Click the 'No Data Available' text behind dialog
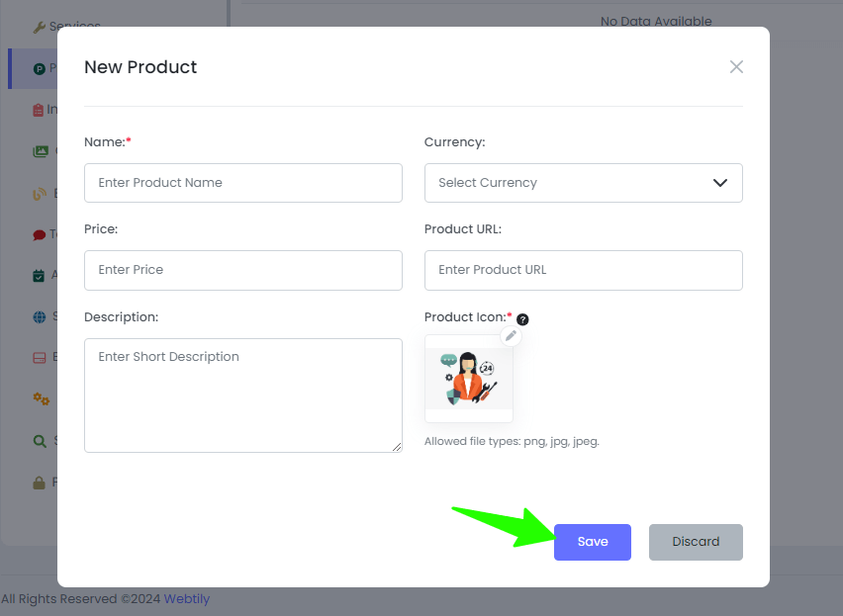 point(656,22)
